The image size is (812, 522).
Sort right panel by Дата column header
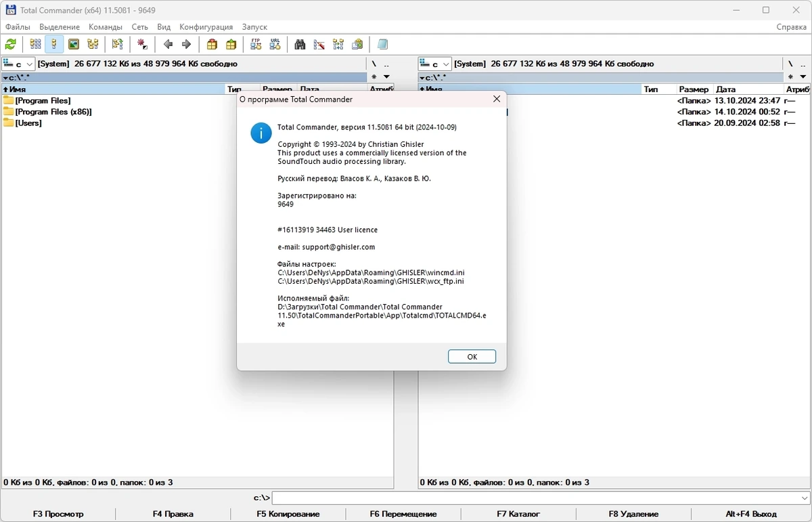(748, 89)
